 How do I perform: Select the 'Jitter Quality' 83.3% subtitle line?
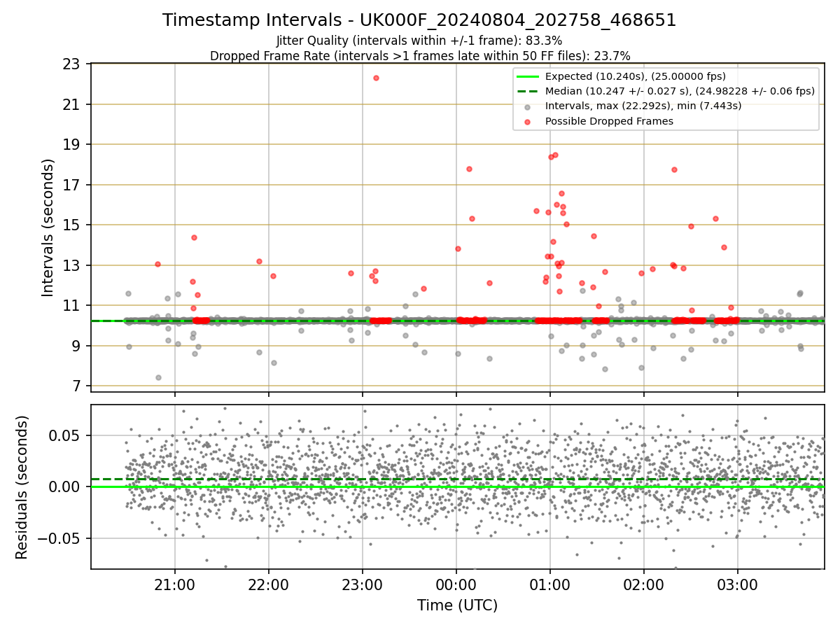click(x=419, y=41)
